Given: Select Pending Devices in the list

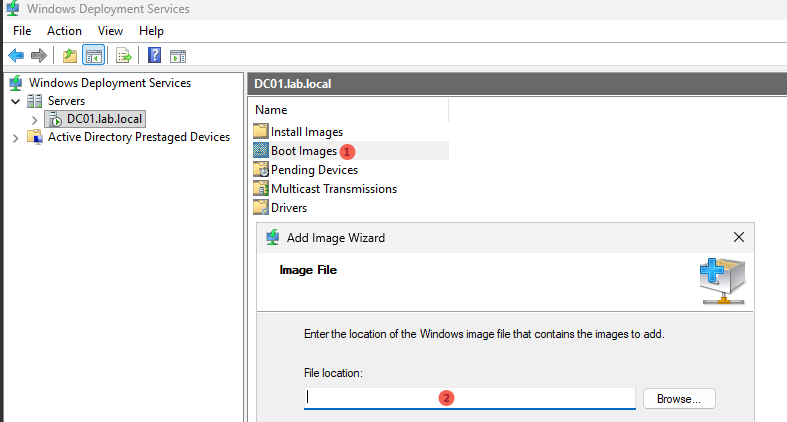Looking at the screenshot, I should point(314,170).
